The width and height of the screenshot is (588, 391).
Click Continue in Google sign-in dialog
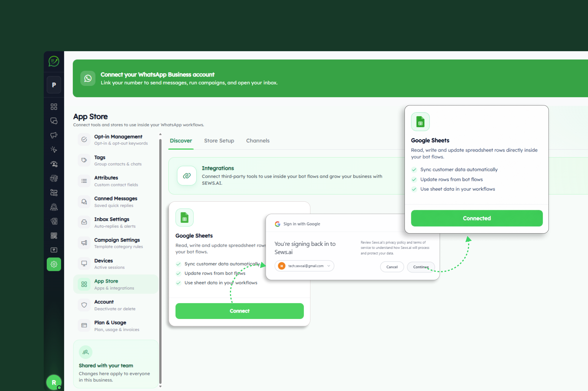(x=421, y=267)
